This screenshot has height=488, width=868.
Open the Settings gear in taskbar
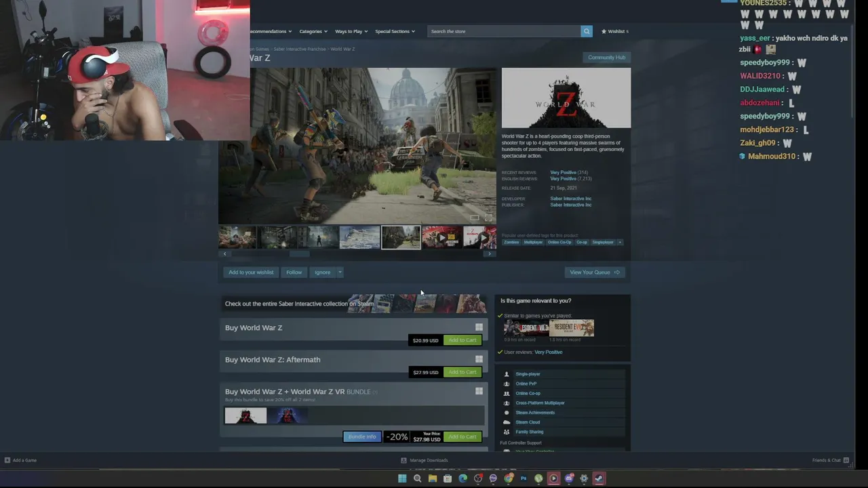[584, 479]
